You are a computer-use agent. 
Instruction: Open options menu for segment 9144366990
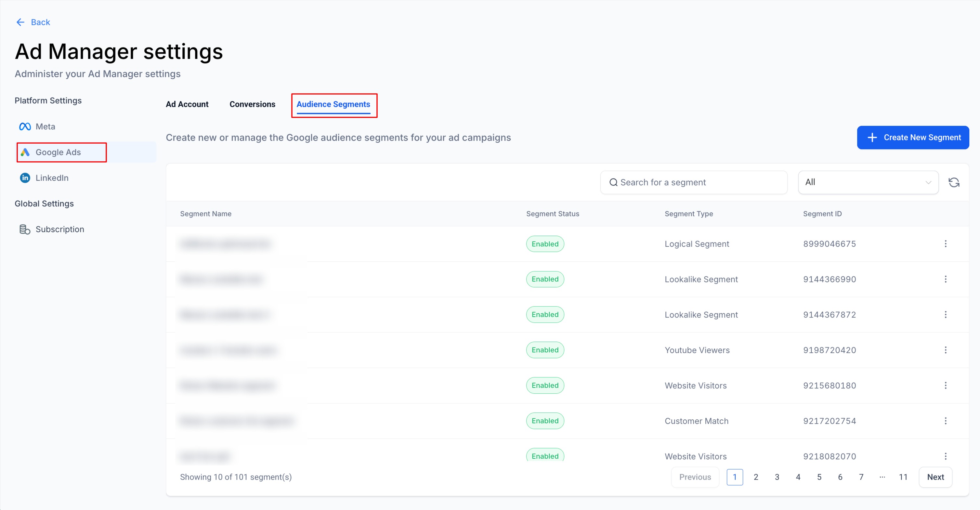pos(945,279)
